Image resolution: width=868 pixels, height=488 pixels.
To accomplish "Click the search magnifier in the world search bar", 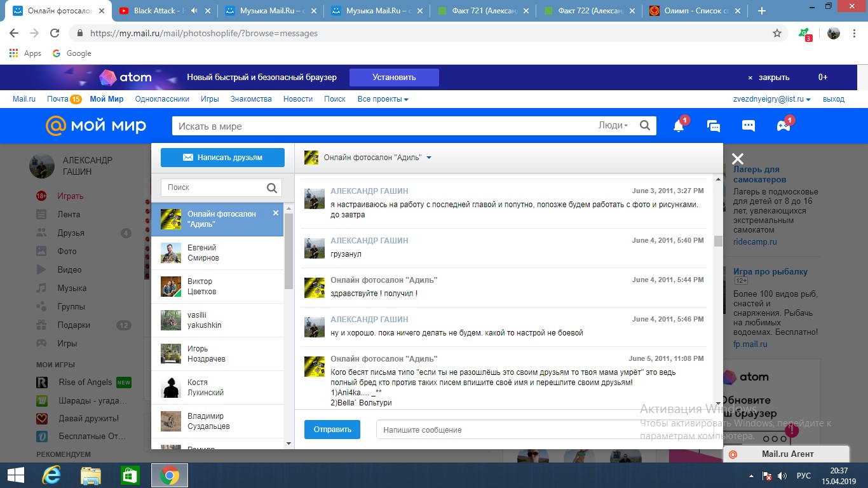I will point(645,126).
